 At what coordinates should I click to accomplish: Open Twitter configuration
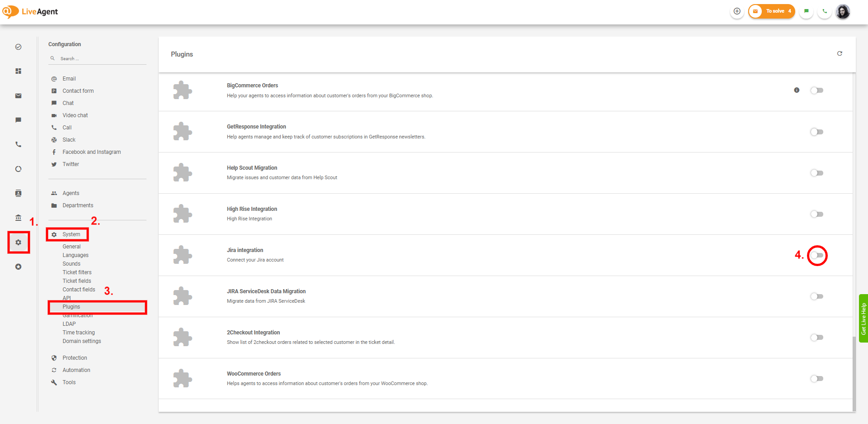point(71,164)
